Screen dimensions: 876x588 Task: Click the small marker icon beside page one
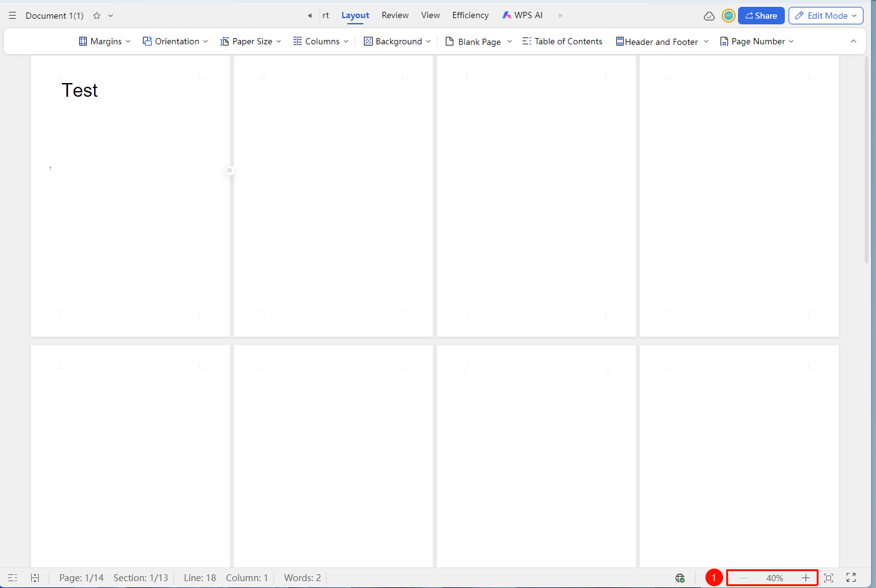230,170
